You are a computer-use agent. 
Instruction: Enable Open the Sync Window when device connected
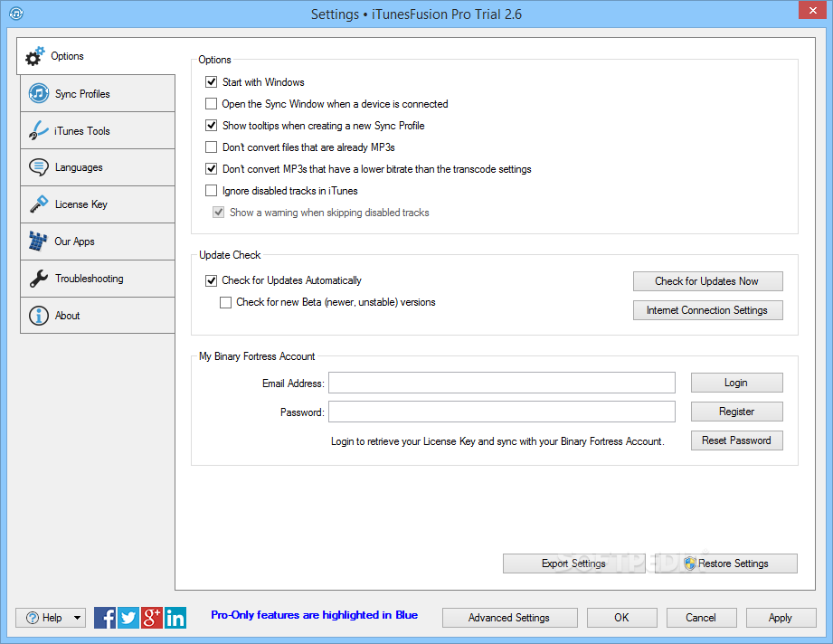click(x=212, y=104)
